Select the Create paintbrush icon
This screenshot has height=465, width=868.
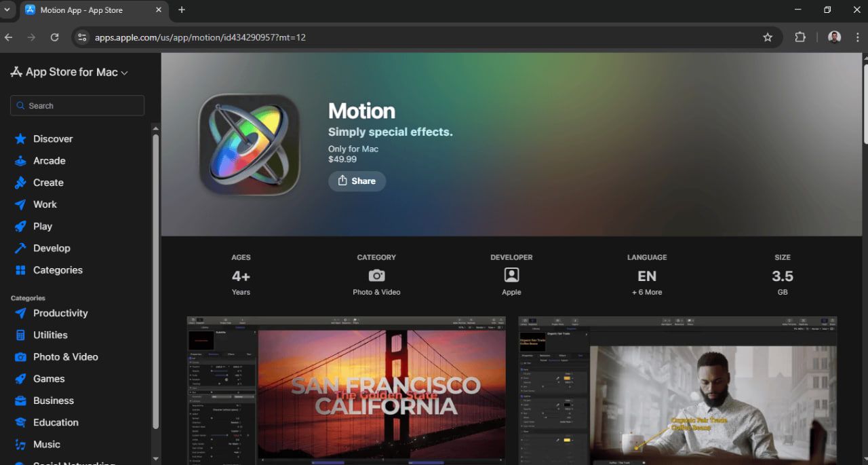tap(20, 183)
